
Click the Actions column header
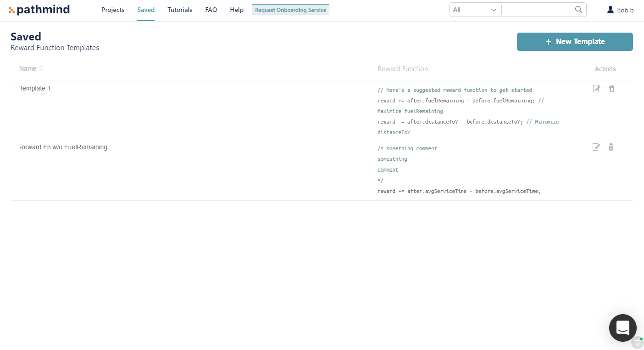605,69
